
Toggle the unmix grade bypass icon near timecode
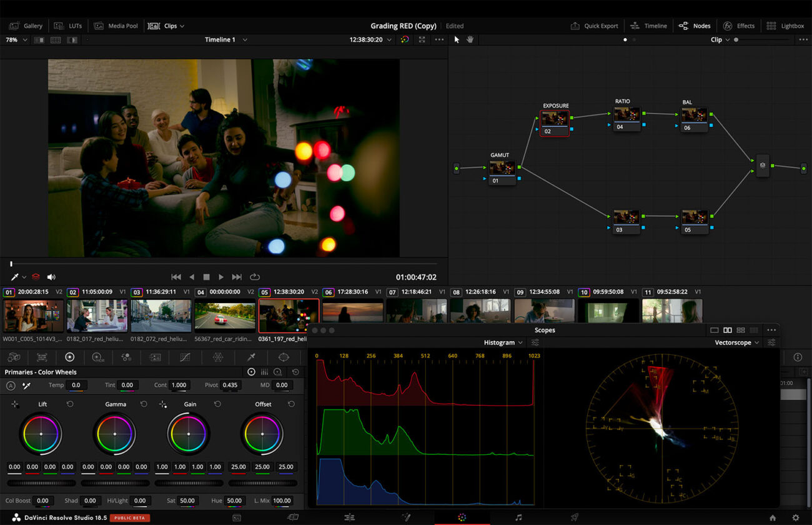405,39
